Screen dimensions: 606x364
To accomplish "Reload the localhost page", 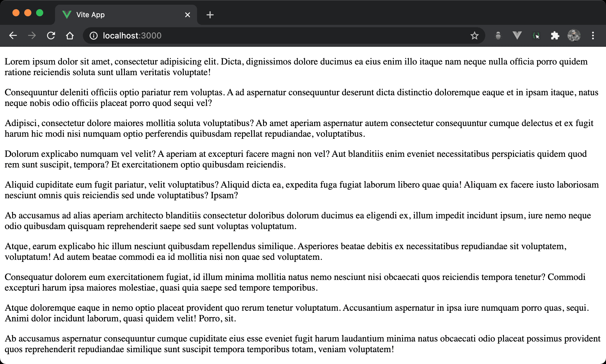I will [51, 36].
